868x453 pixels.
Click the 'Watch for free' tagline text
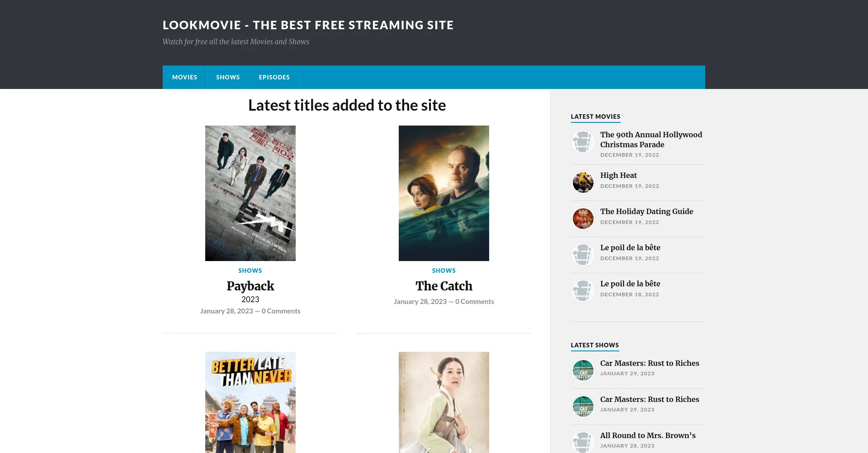236,42
